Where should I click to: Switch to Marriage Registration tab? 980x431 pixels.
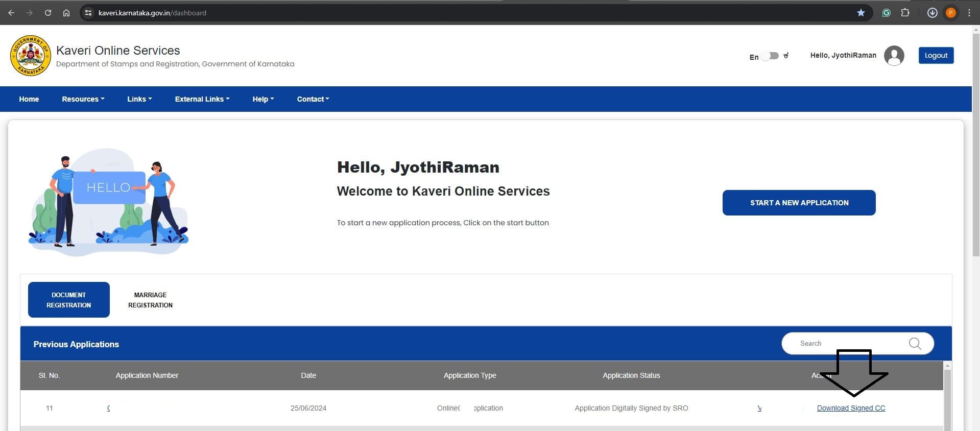tap(150, 300)
